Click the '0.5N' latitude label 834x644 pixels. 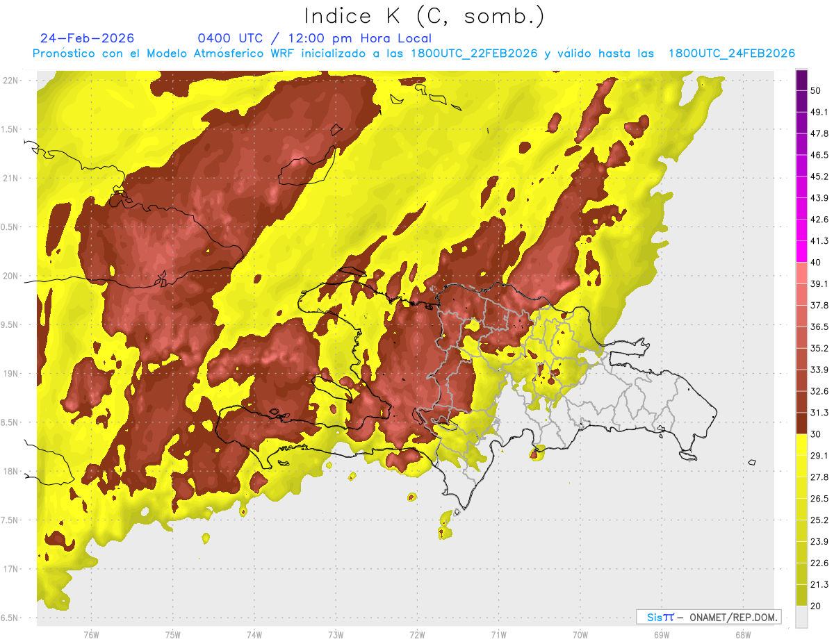10,227
